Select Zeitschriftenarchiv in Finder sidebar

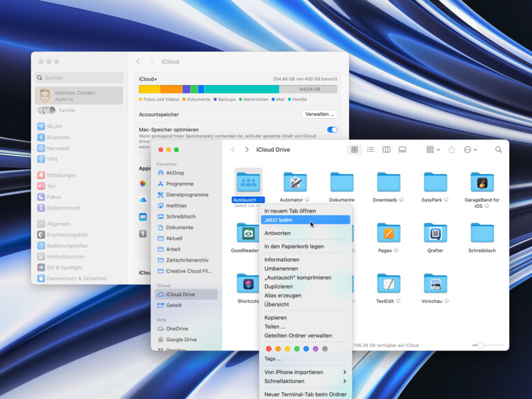(x=186, y=260)
